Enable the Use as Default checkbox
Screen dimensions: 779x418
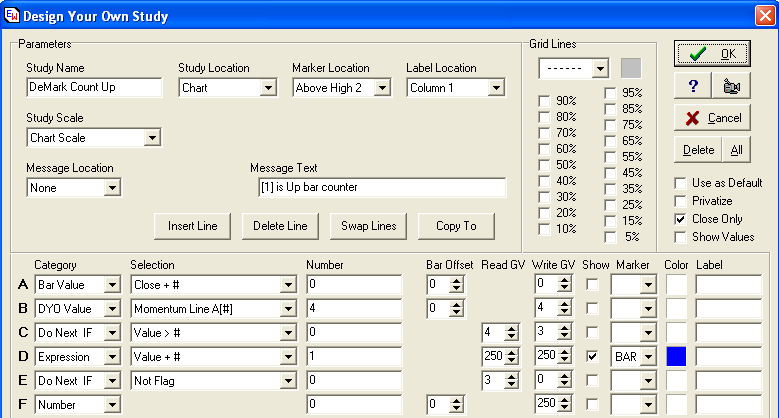coord(681,183)
